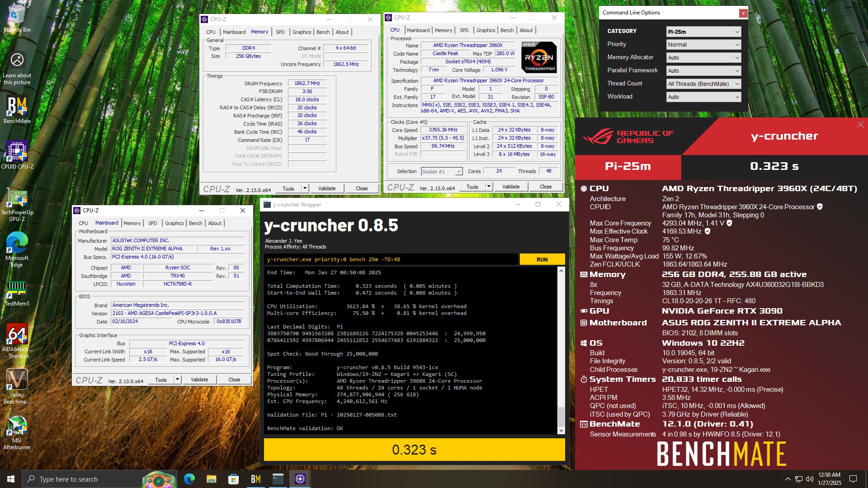Open the clock showing 12:50 AM
This screenshot has width=868, height=488.
point(829,479)
